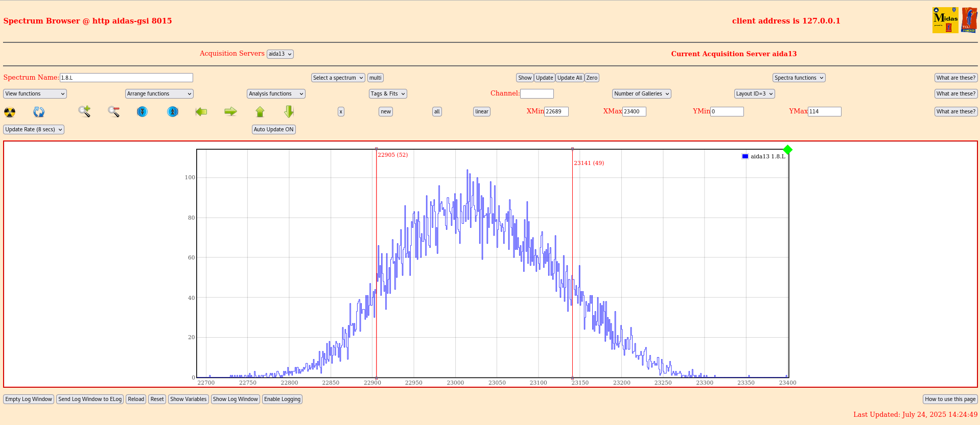Click the Update All button
The width and height of the screenshot is (980, 425).
tap(569, 78)
